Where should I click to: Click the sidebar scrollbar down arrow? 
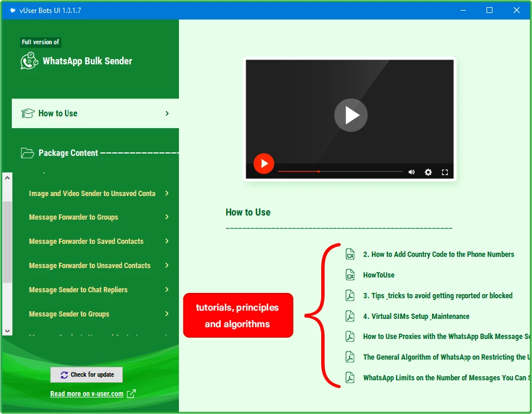[x=8, y=331]
